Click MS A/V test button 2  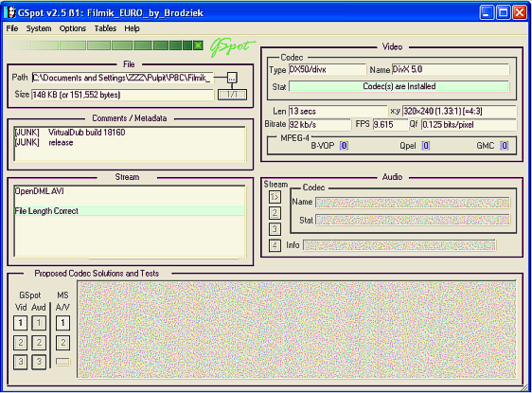pyautogui.click(x=62, y=343)
